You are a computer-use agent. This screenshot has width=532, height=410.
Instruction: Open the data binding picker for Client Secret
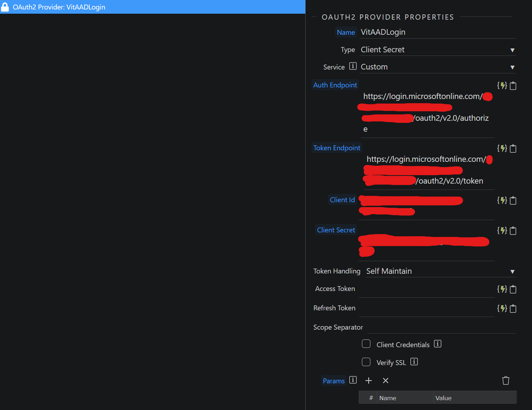pyautogui.click(x=502, y=231)
